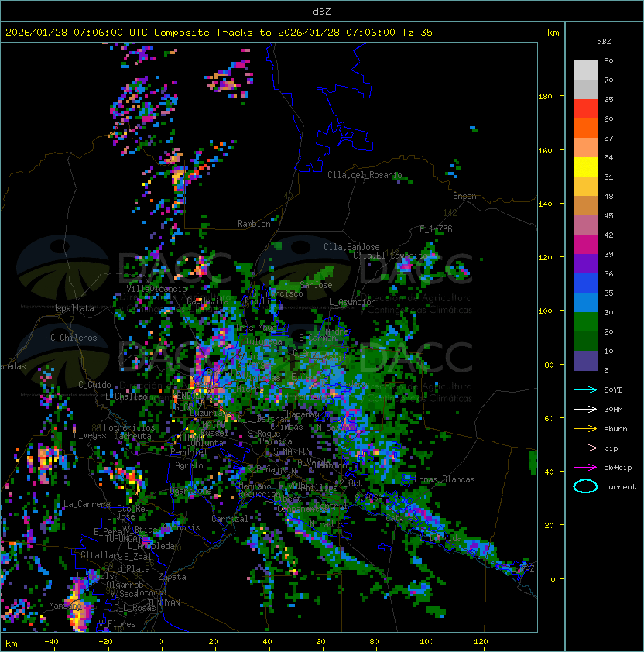Click the 0 tick on the right km axis
Viewport: 644px width, 652px height.
click(x=553, y=580)
